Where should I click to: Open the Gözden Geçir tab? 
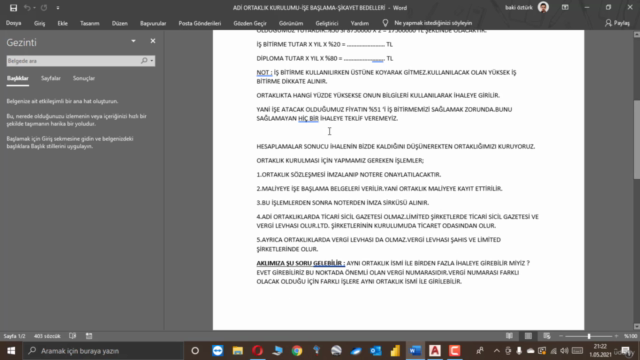(x=250, y=23)
